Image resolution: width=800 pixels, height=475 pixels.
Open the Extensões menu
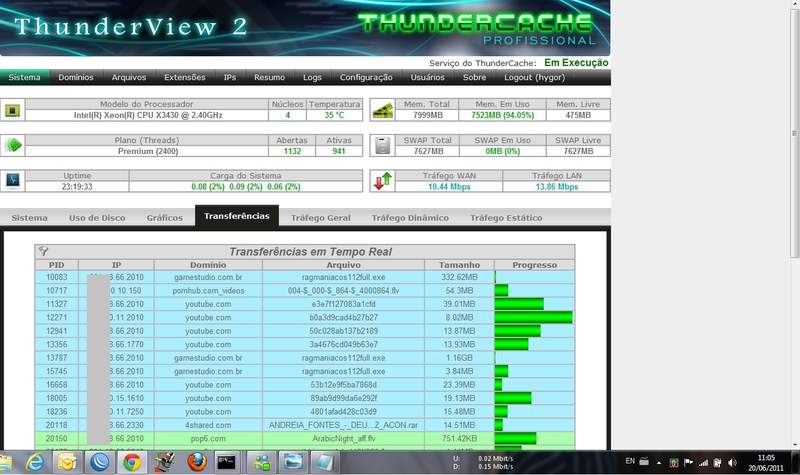click(x=185, y=77)
